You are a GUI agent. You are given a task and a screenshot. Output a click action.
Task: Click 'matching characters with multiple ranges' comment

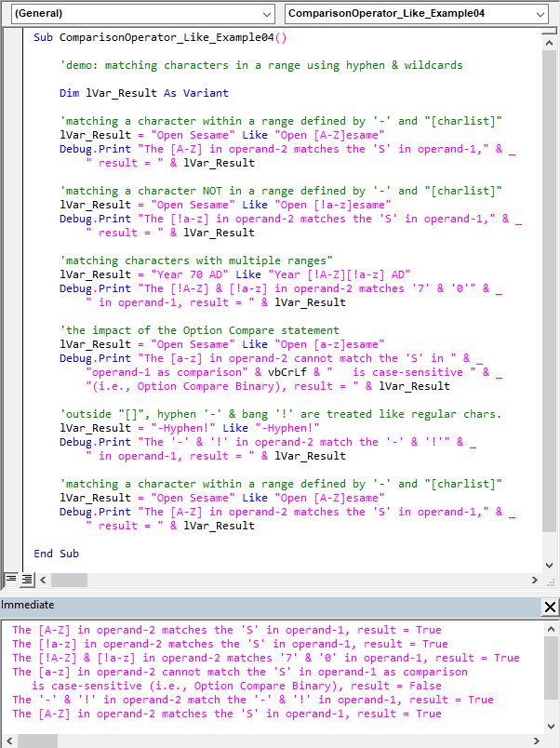coord(196,260)
